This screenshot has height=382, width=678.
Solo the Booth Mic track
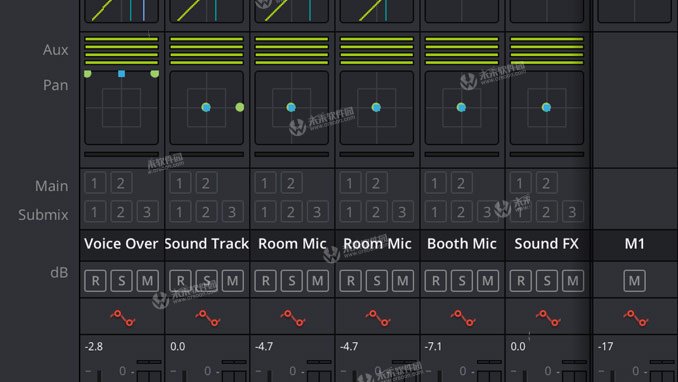pyautogui.click(x=462, y=281)
